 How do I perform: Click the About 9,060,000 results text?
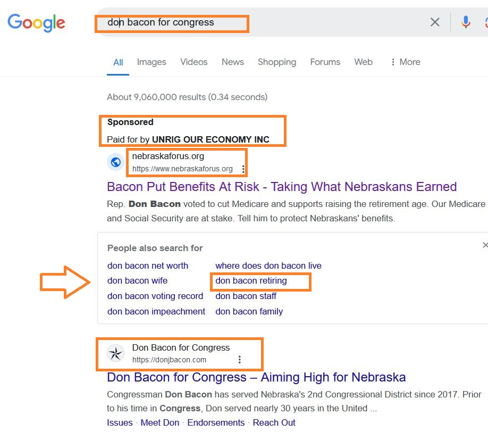tap(187, 97)
